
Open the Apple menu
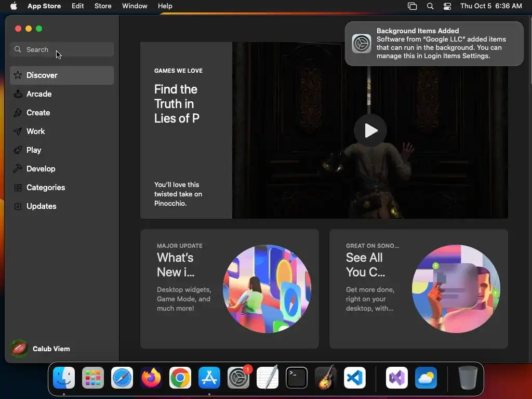(14, 6)
